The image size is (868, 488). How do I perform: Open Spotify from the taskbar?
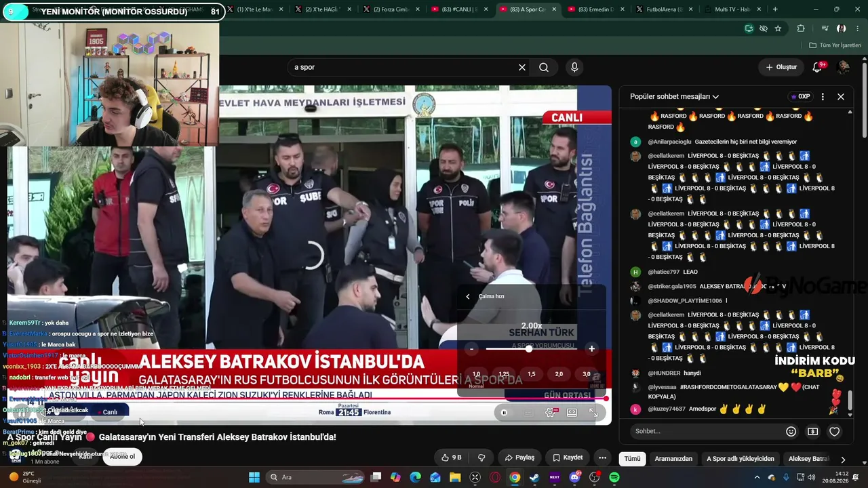[x=614, y=477]
